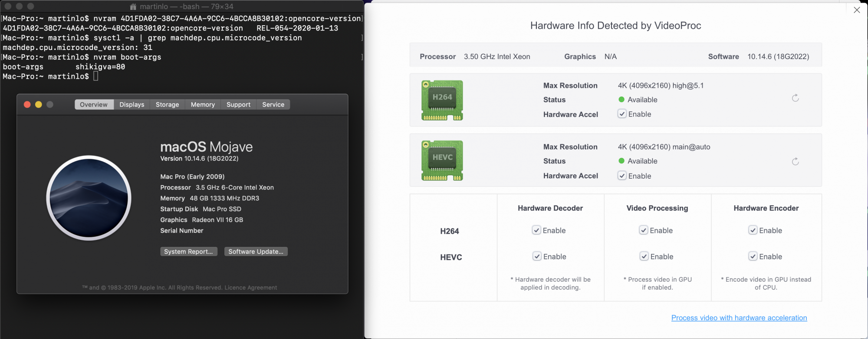
Task: Click the 'Hardware Encoder' column header
Action: point(766,208)
